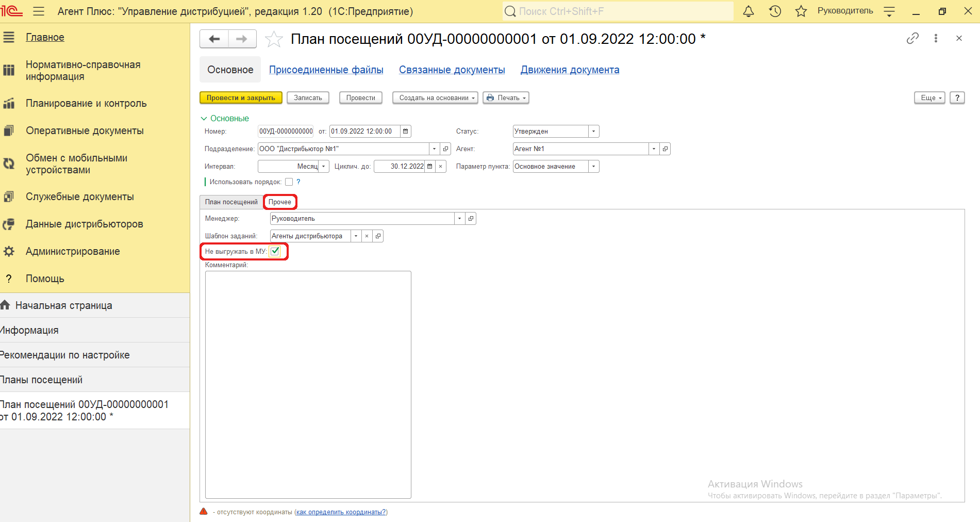This screenshot has height=522, width=980.
Task: Open calendar for Циклич. до date
Action: coord(430,166)
